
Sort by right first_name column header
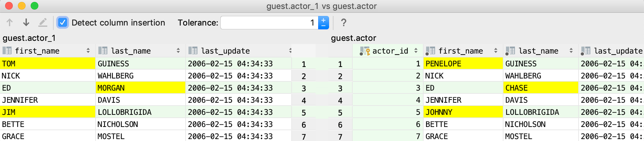(x=460, y=51)
